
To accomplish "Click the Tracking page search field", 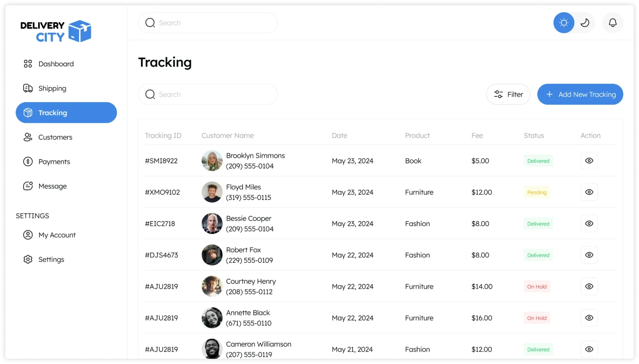I will pyautogui.click(x=208, y=94).
